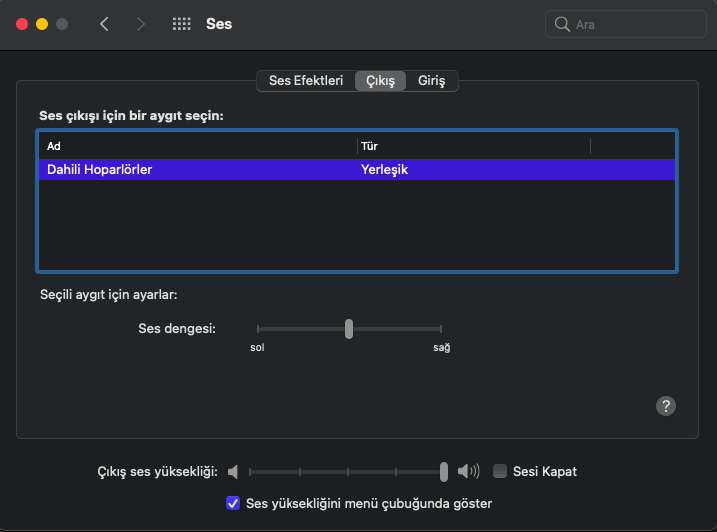This screenshot has height=532, width=717.
Task: Minimize the Ses window
Action: coord(42,24)
